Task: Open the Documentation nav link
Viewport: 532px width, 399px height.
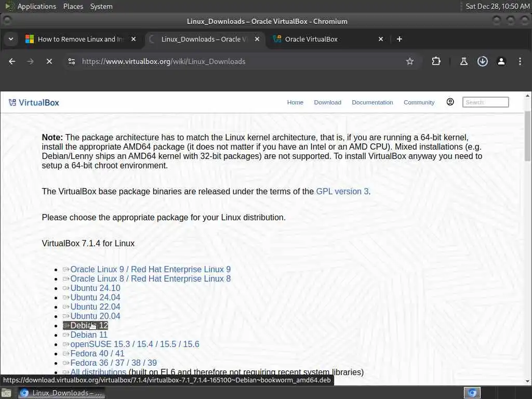Action: point(372,102)
